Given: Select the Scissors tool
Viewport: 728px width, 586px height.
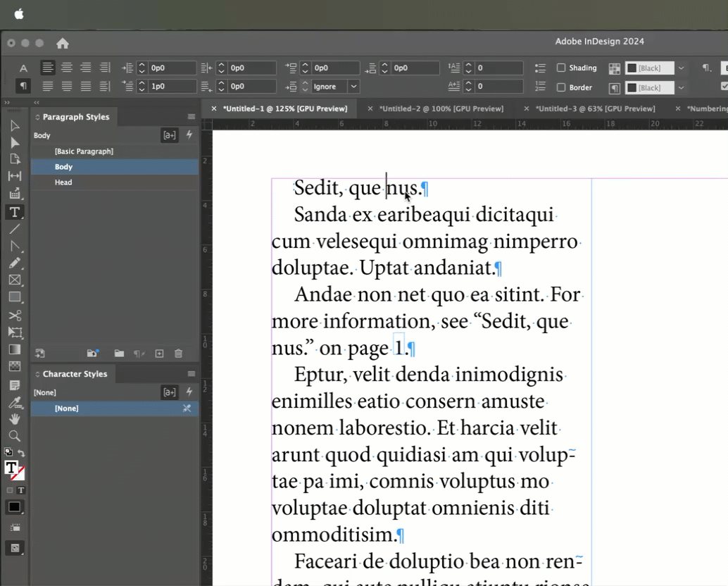Looking at the screenshot, I should click(x=14, y=316).
